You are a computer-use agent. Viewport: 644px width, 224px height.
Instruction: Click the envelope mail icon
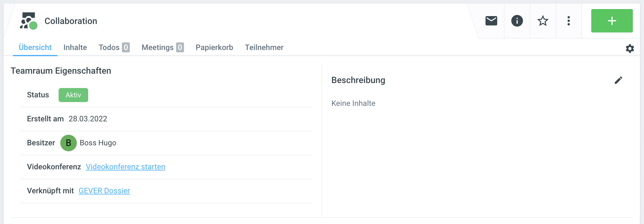click(491, 21)
